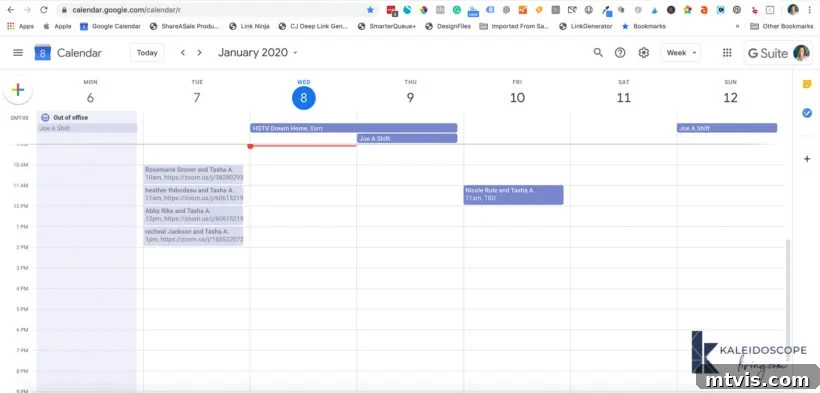Open the starred Bookmarks link
Screen dimensions: 820x393
pyautogui.click(x=644, y=26)
